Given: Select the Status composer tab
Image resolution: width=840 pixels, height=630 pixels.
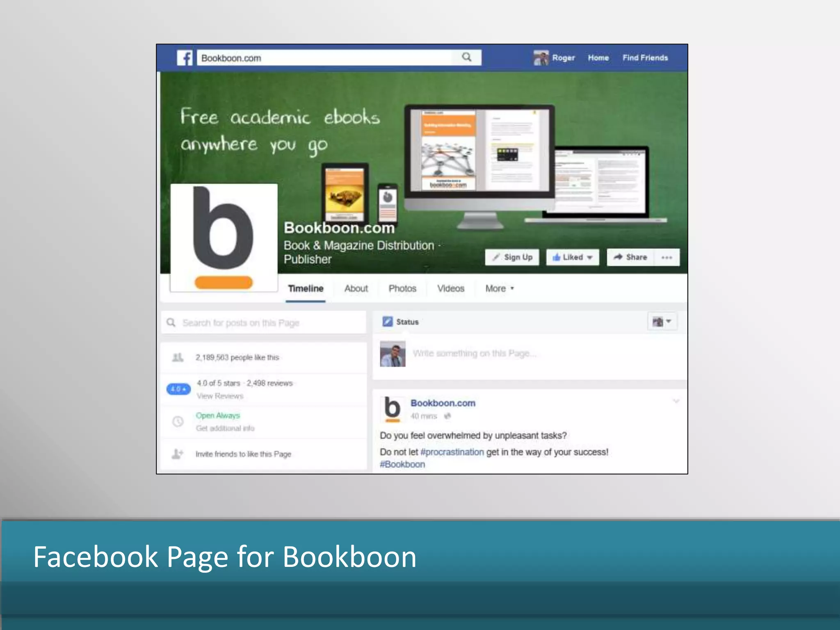Looking at the screenshot, I should click(401, 322).
